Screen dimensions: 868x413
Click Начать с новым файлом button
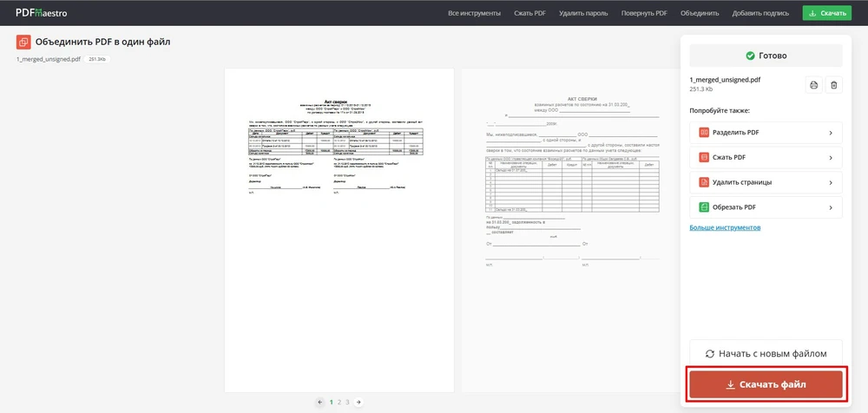pyautogui.click(x=766, y=354)
